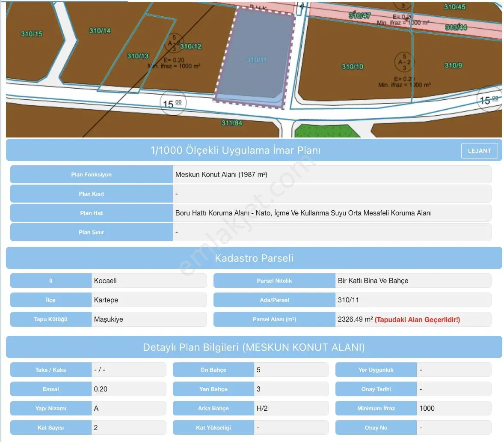Click the 'Yan Bahçe' label
Image resolution: width=504 pixels, height=442 pixels.
(213, 389)
